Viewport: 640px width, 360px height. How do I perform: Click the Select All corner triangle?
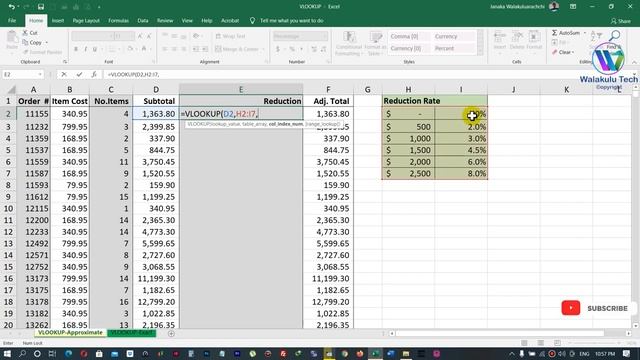tap(11, 89)
